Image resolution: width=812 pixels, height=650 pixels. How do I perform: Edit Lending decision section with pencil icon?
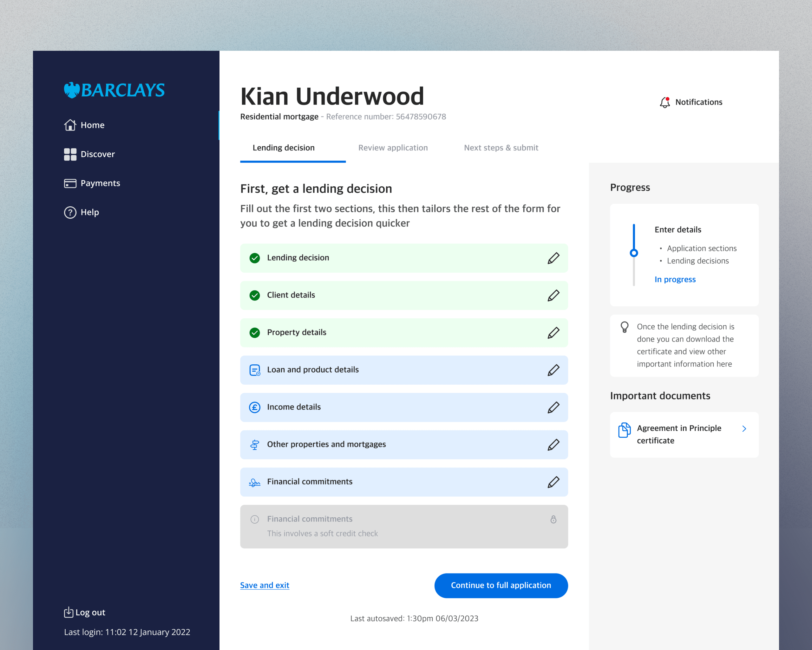tap(553, 258)
